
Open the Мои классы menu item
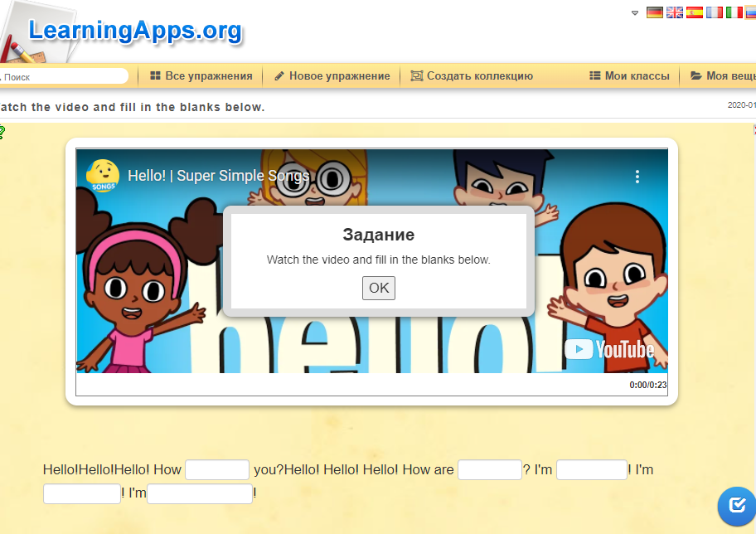[x=629, y=75]
